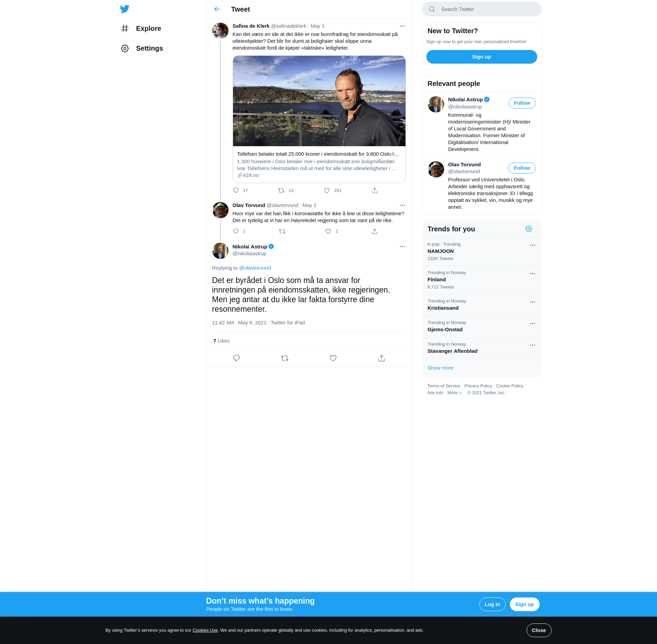Retweet Nikolai Astrup's main tweet
The image size is (657, 644).
click(285, 358)
